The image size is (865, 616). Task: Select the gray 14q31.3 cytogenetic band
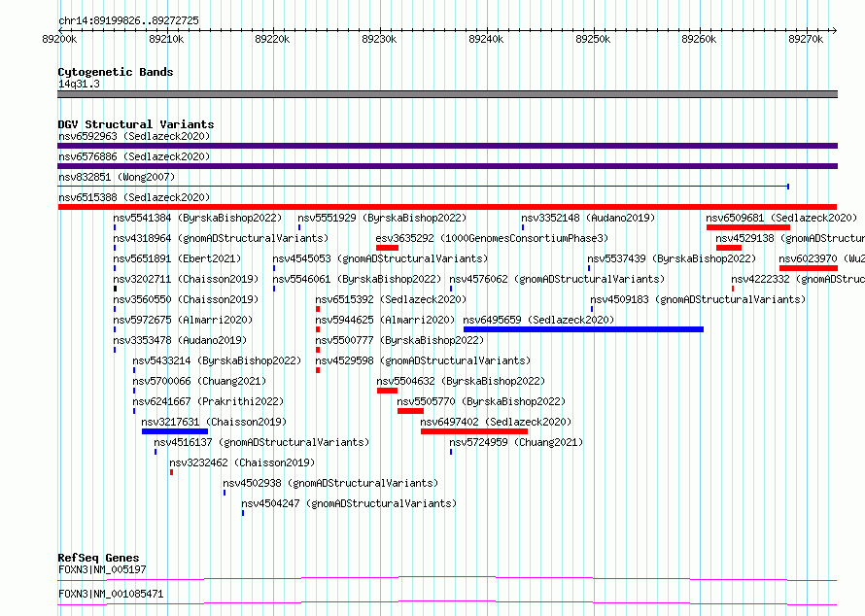pyautogui.click(x=447, y=94)
